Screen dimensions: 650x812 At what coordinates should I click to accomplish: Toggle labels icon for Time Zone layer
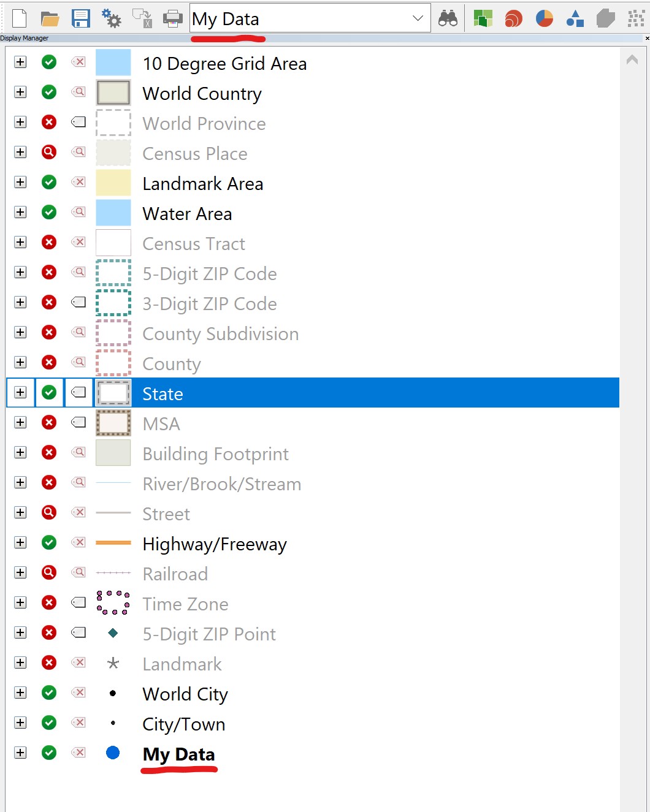pyautogui.click(x=78, y=603)
